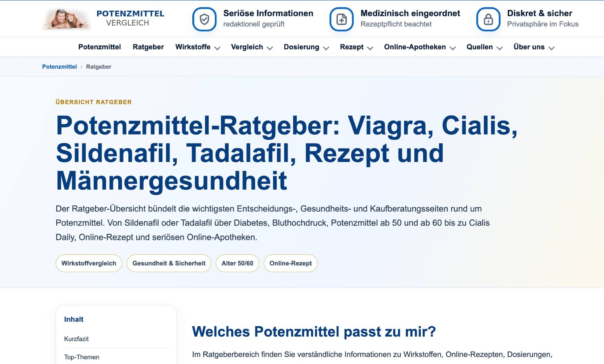Expand the chevron next to Vergleich
Screen dimensions: 604x364
click(270, 48)
